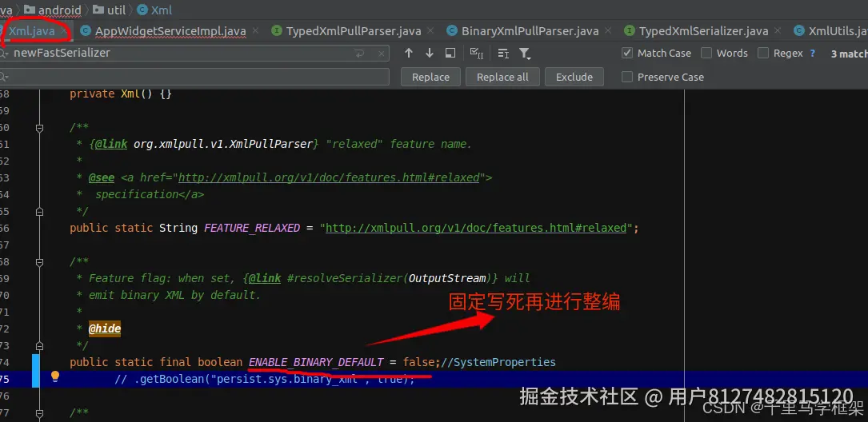This screenshot has width=868, height=422.
Task: Close the TypedXmlSerializer.java tab
Action: [778, 31]
